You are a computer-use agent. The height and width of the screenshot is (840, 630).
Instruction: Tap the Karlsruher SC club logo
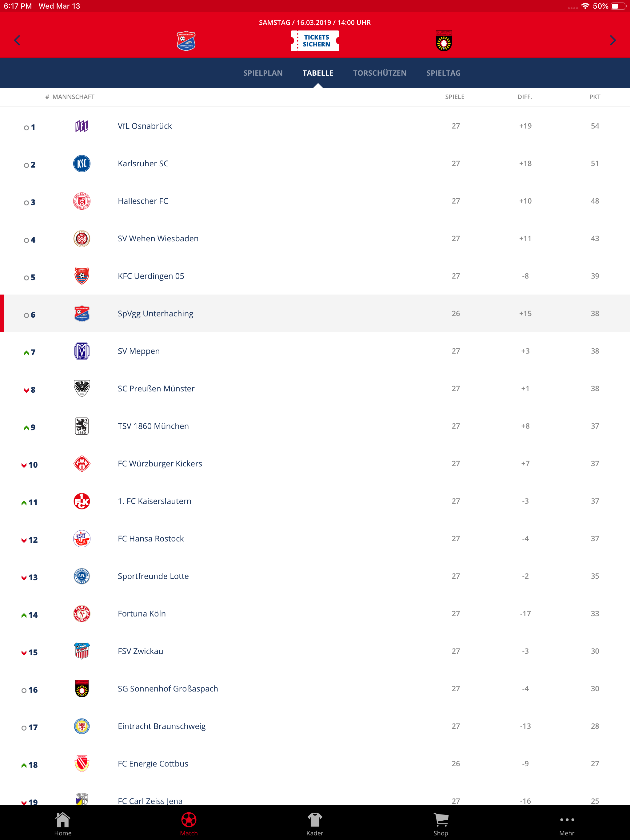(82, 164)
